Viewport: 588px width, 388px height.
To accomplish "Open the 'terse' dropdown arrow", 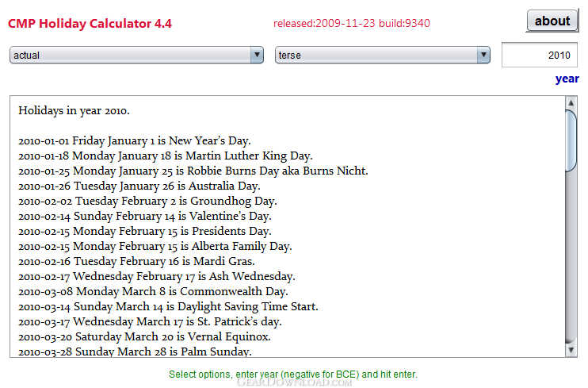I will click(483, 55).
